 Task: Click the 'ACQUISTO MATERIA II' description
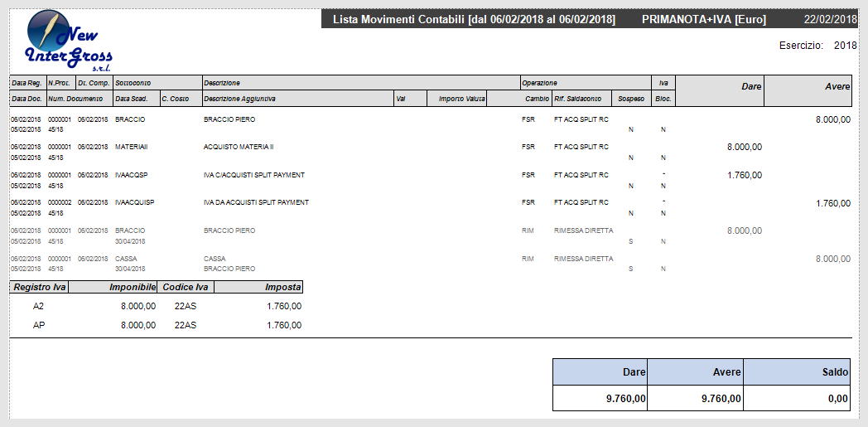pyautogui.click(x=239, y=148)
